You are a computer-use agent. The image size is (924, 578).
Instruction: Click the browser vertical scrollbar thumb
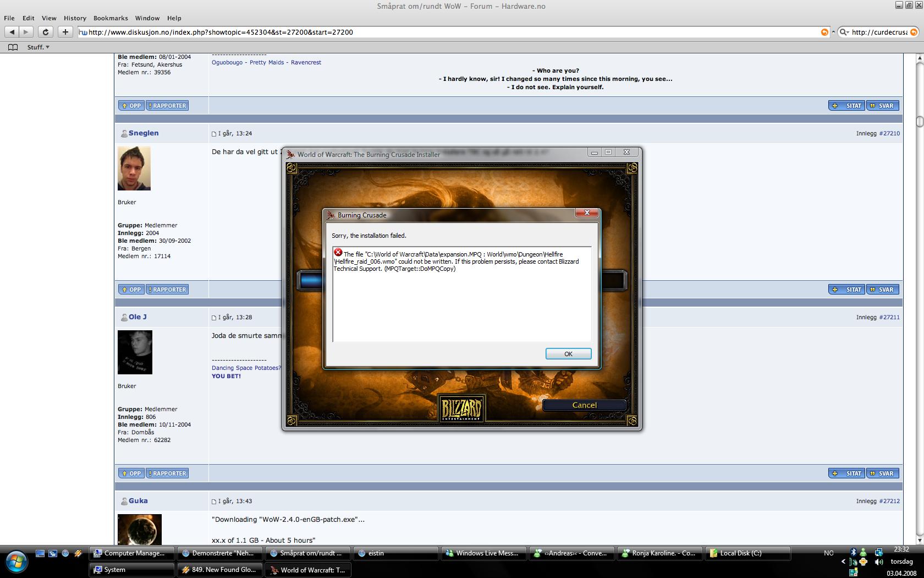[x=920, y=122]
